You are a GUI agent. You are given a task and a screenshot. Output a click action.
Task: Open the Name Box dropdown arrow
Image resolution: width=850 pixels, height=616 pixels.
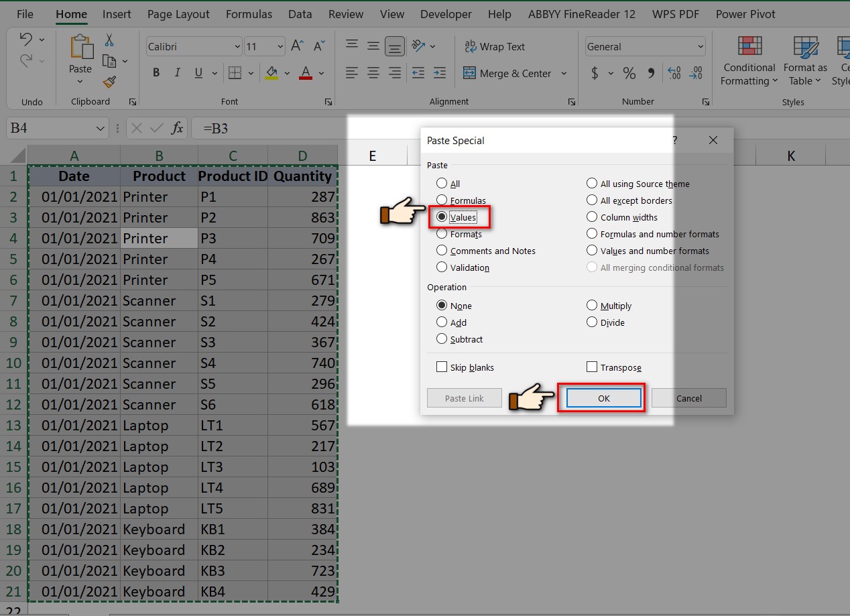coord(101,128)
